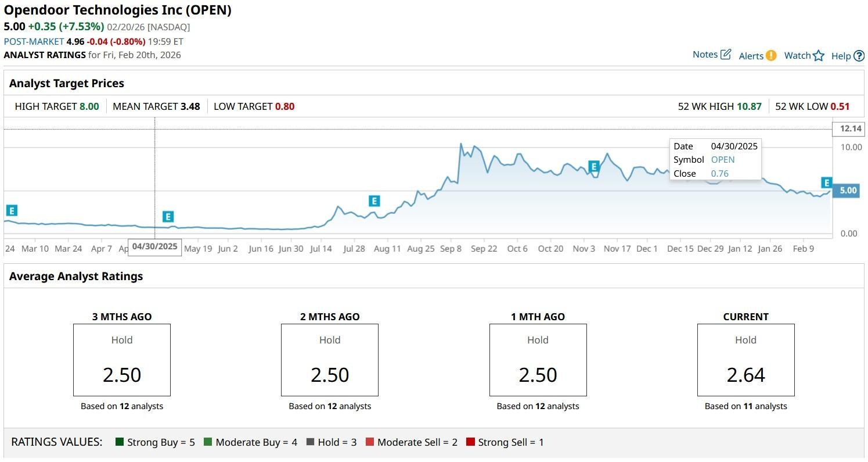Select the CURRENT rating box showing 2.64
The image size is (868, 462).
click(746, 360)
